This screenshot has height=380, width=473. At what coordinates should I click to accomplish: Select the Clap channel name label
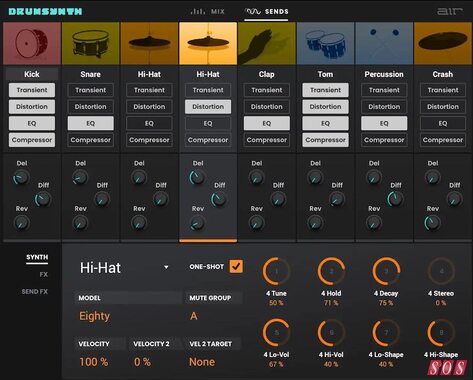click(x=267, y=74)
